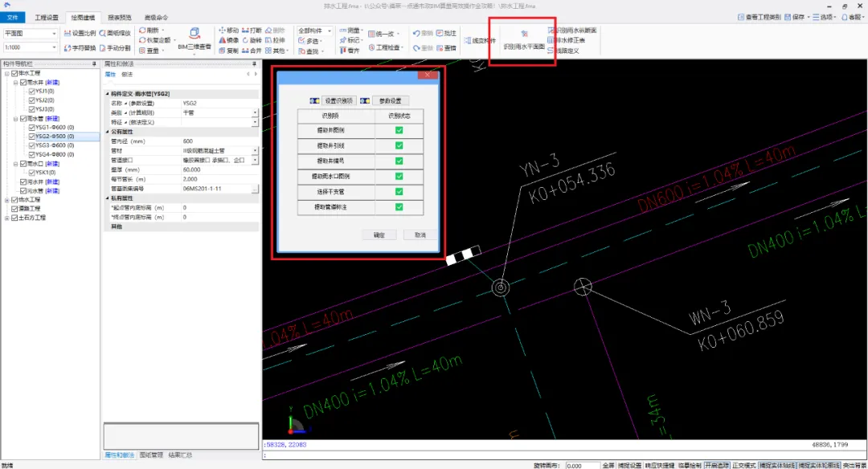This screenshot has width=868, height=469.
Task: Select the 合并 merge tool
Action: click(252, 51)
